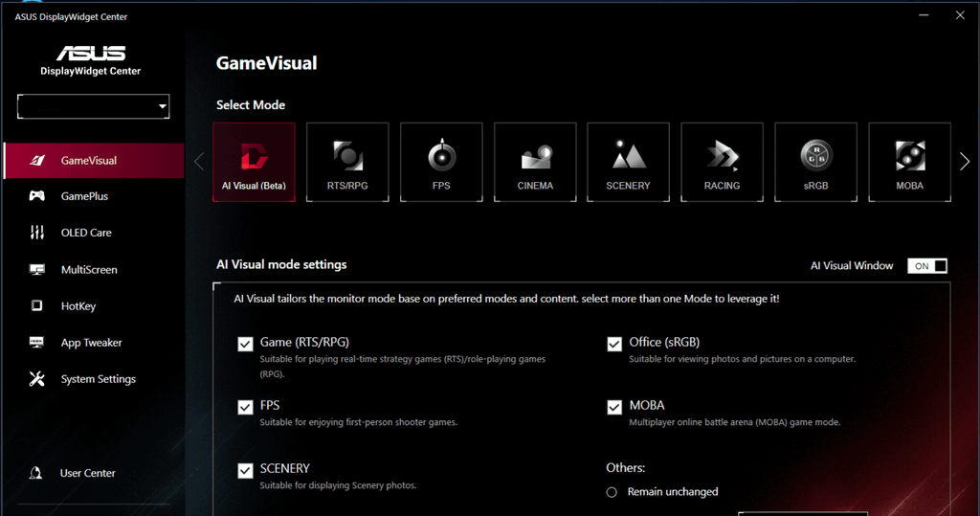Select the Remain unchanged radio button
This screenshot has height=516, width=980.
[612, 492]
